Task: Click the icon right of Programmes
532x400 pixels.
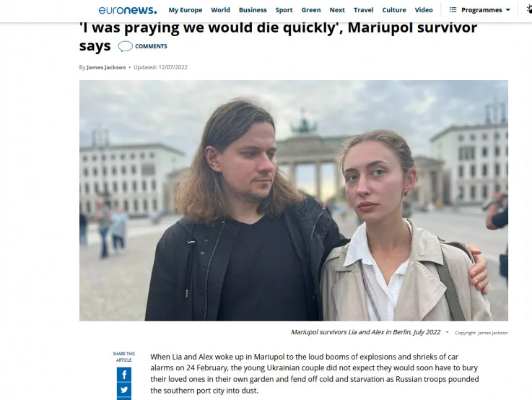Action: (529, 9)
